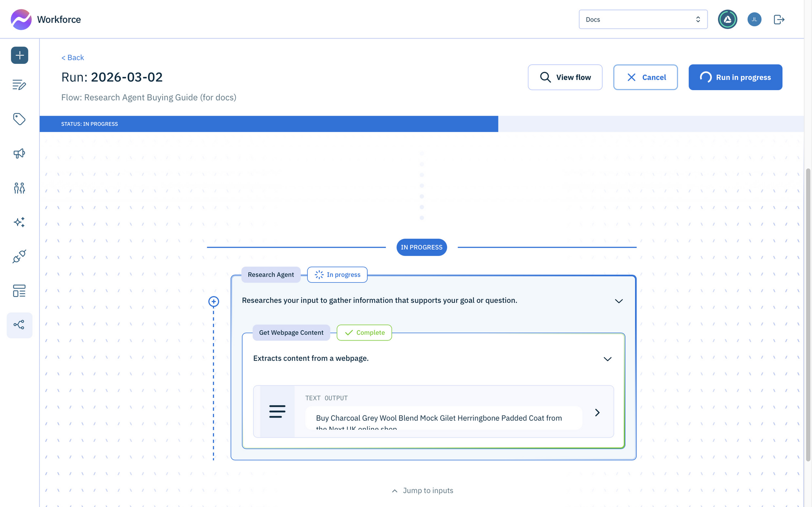Open the pencil writing icon in sidebar
Screen dimensions: 812x507
coord(19,85)
